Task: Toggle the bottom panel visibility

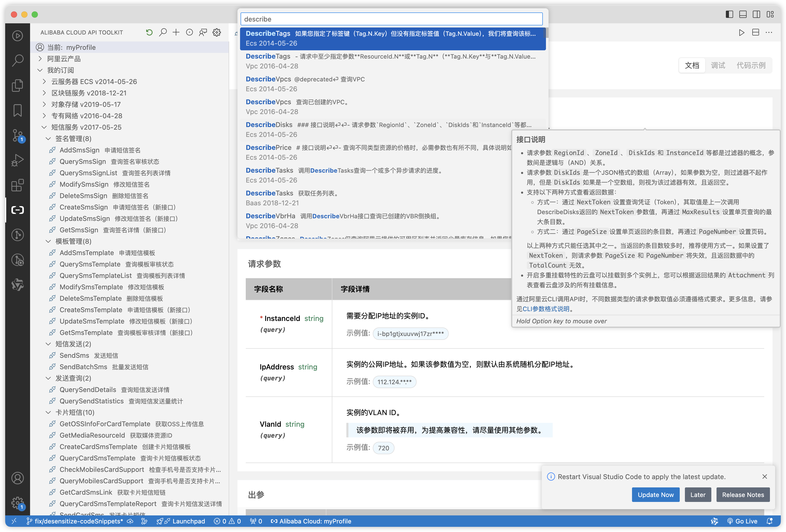Action: click(x=743, y=15)
